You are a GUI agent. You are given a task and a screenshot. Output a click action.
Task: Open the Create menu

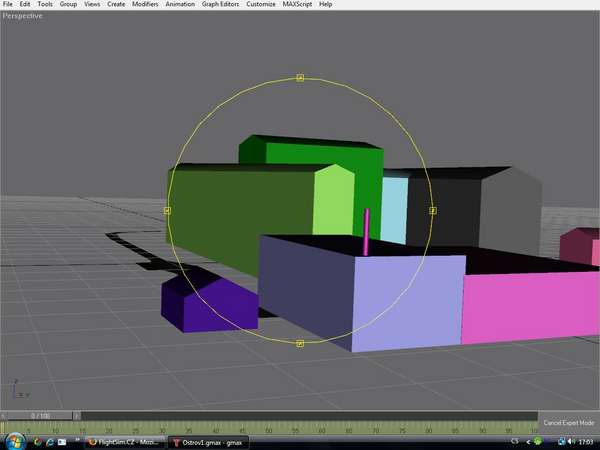[116, 4]
